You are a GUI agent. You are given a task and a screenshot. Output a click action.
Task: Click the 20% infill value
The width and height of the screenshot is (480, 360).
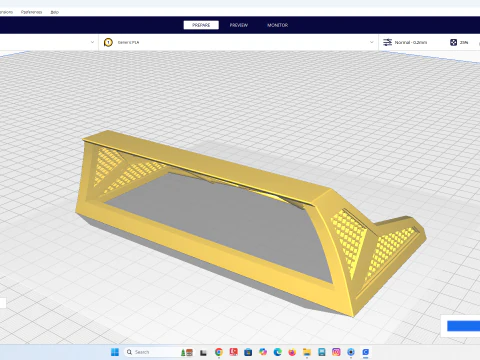click(464, 42)
